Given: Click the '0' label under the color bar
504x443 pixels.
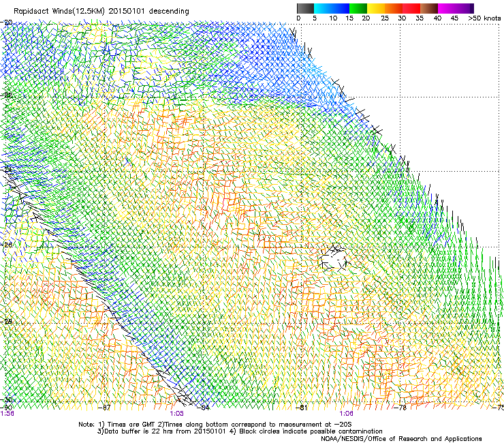Looking at the screenshot, I should pos(298,18).
